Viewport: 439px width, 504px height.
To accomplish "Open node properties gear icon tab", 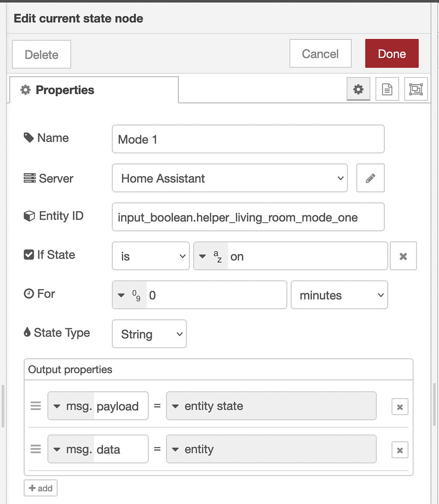I will tap(358, 89).
